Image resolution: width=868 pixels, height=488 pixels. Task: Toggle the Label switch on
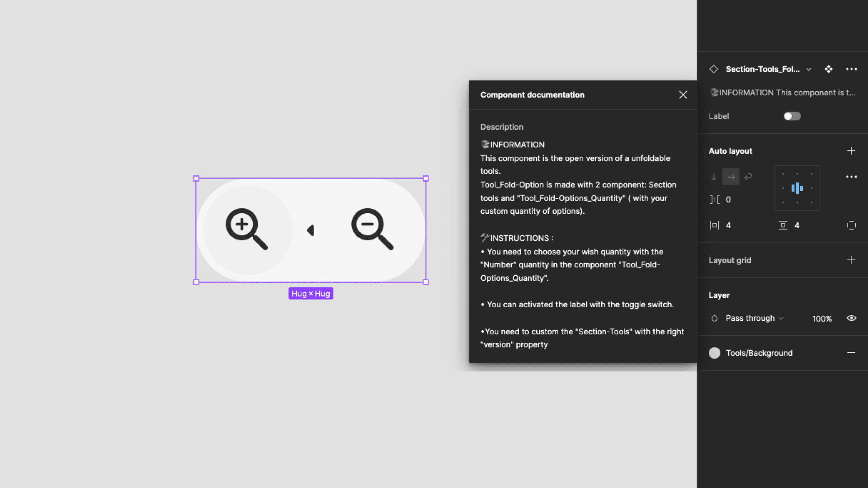coord(792,116)
